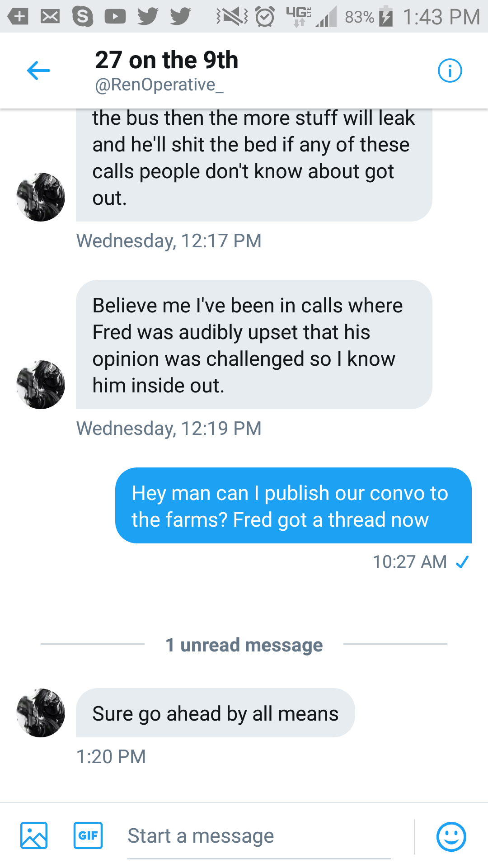Tap the YouTube notification icon
Viewport: 488px width, 868px height.
[x=115, y=17]
